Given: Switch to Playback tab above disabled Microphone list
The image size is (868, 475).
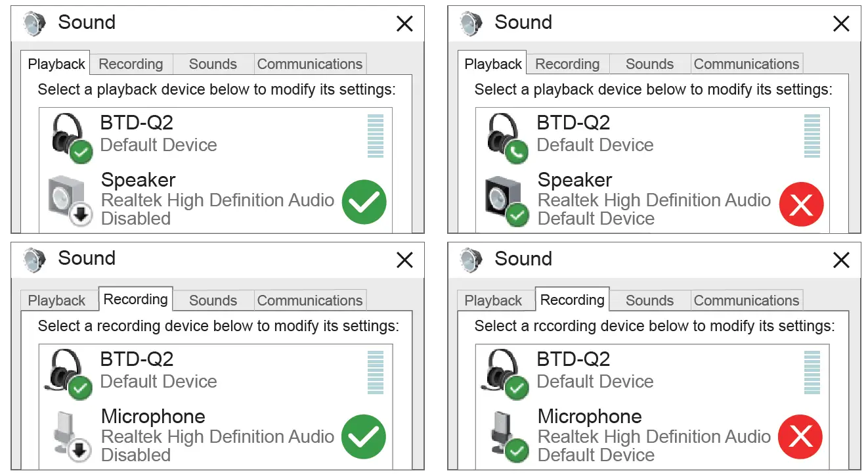Looking at the screenshot, I should [x=56, y=301].
